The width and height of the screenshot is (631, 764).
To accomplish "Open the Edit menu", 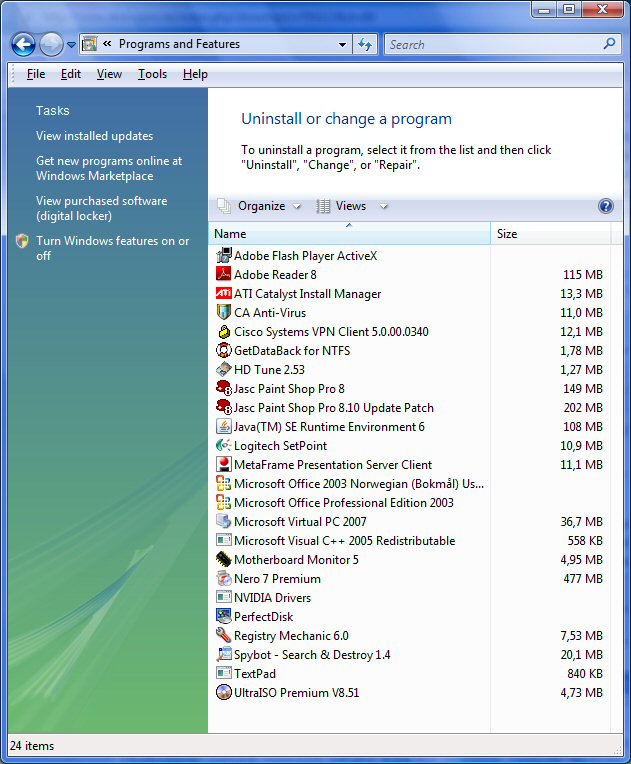I will coord(71,74).
